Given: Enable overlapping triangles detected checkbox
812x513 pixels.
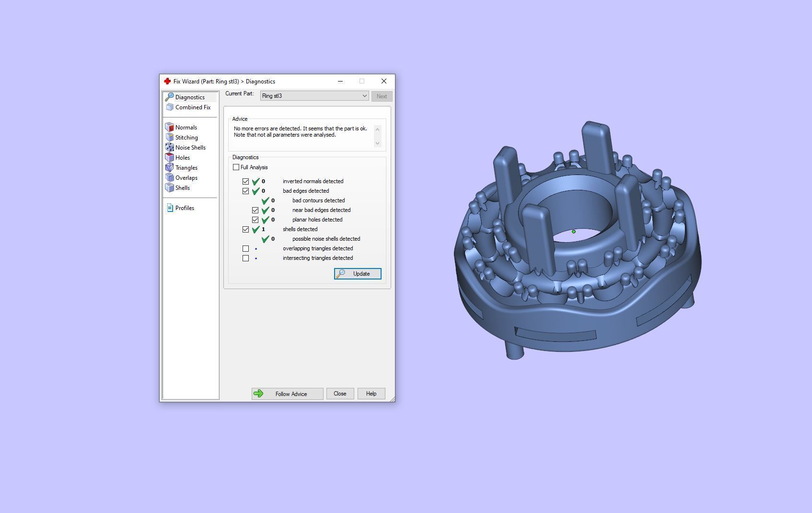Looking at the screenshot, I should pos(246,248).
